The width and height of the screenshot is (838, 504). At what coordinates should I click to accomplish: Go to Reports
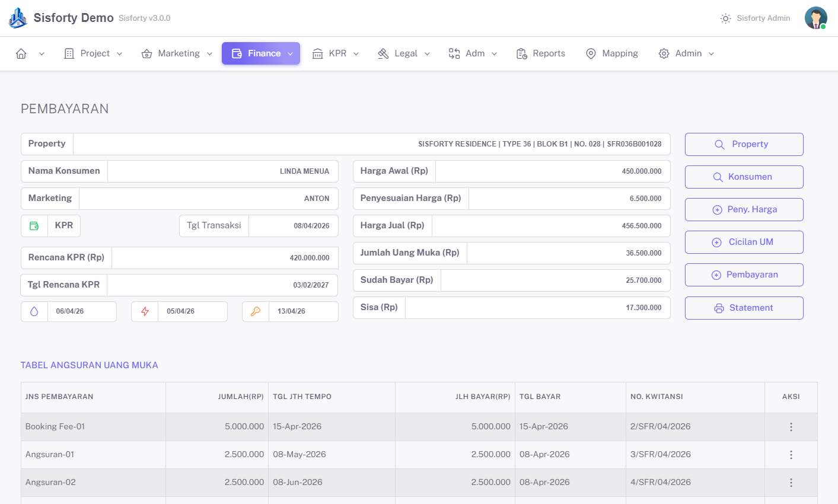pyautogui.click(x=541, y=53)
